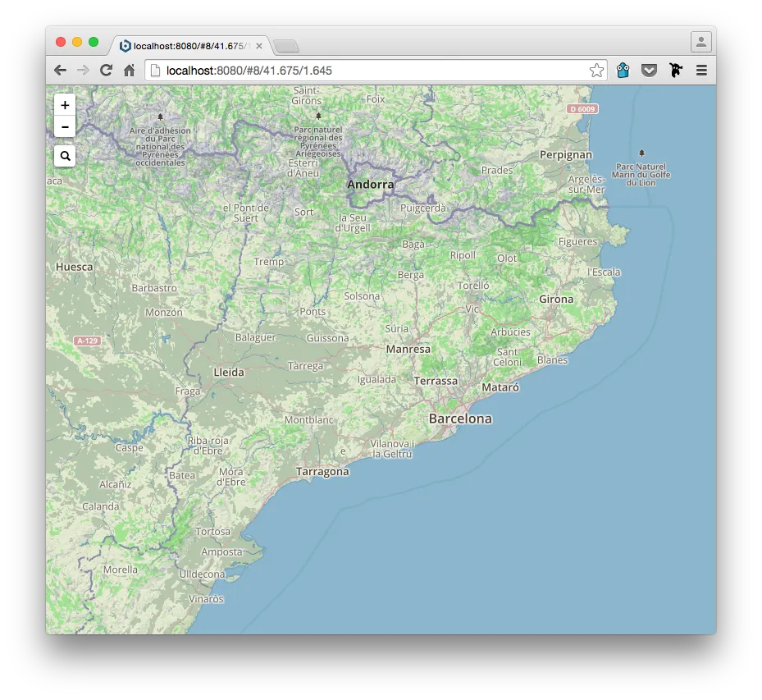Click the Prades town label
The image size is (762, 700).
click(497, 170)
